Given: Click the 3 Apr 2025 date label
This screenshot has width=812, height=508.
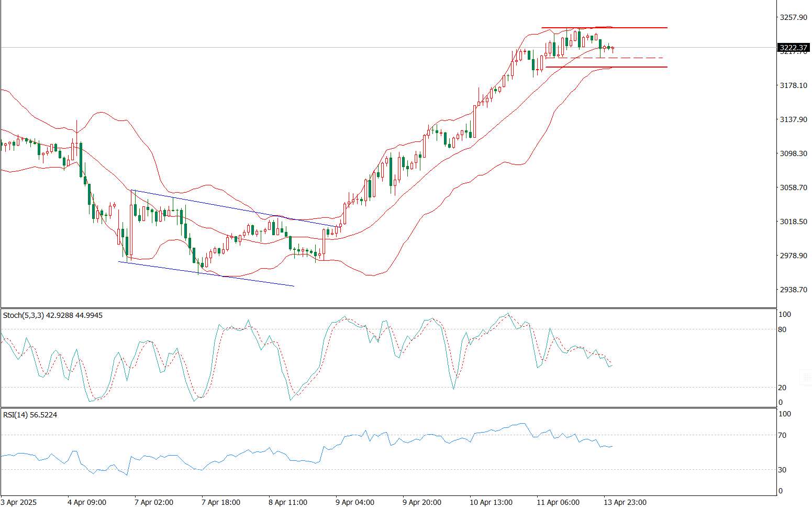Looking at the screenshot, I should 19,502.
